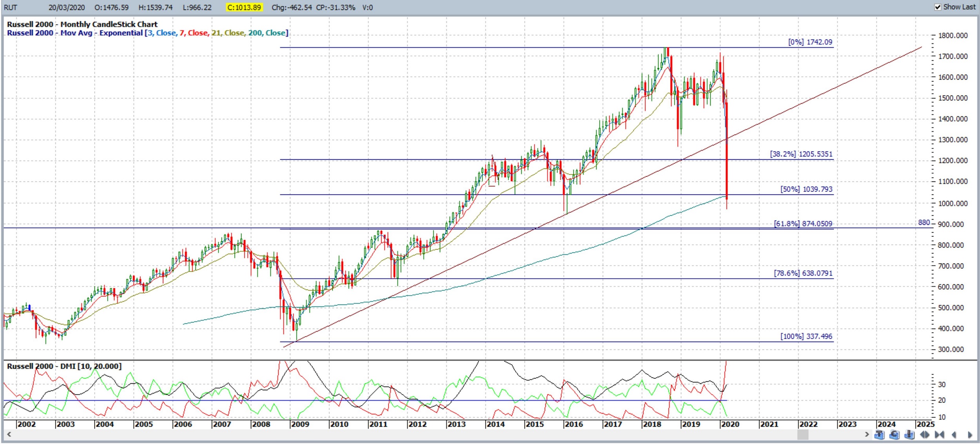Click the blue folder icon with exclamation mark
This screenshot has height=444, width=980.
tap(909, 435)
